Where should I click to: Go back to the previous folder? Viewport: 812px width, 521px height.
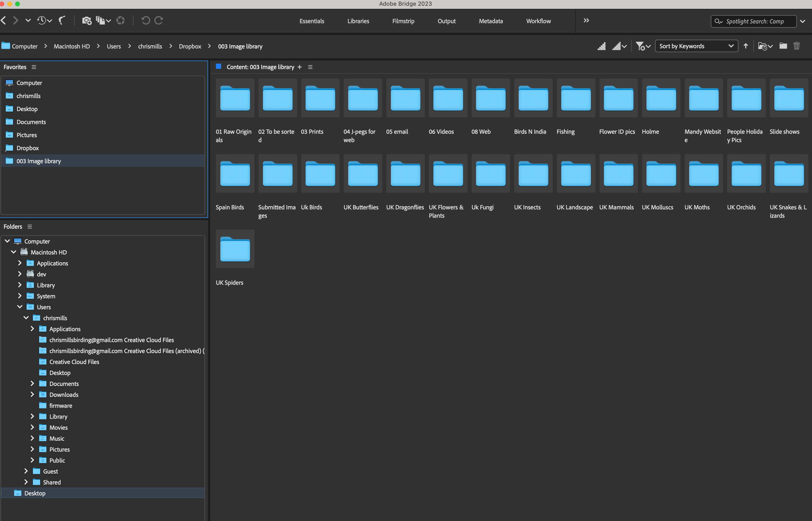click(x=3, y=20)
